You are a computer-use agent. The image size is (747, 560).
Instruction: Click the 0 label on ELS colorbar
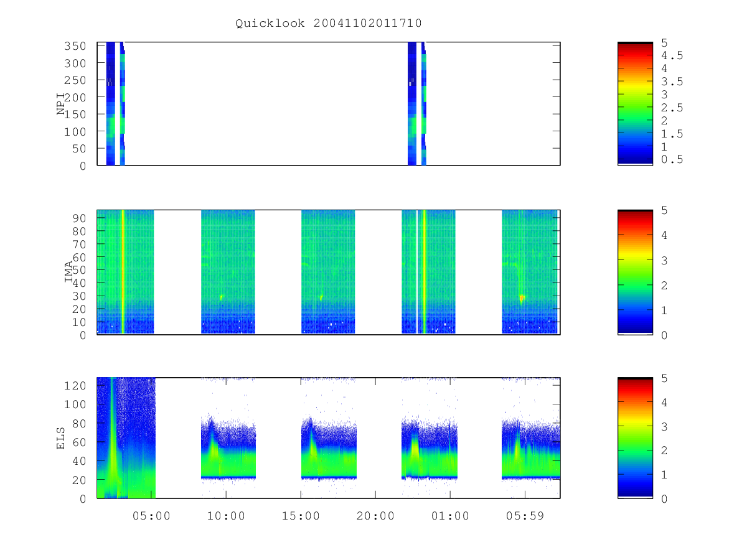[664, 498]
